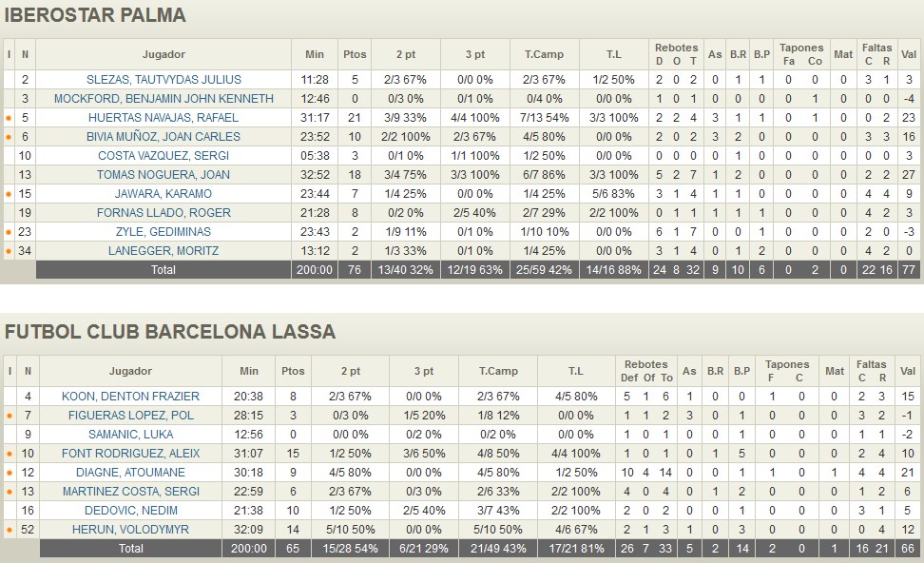
Task: Click orange starter dot beside Bivia Muñoz
Action: point(9,137)
